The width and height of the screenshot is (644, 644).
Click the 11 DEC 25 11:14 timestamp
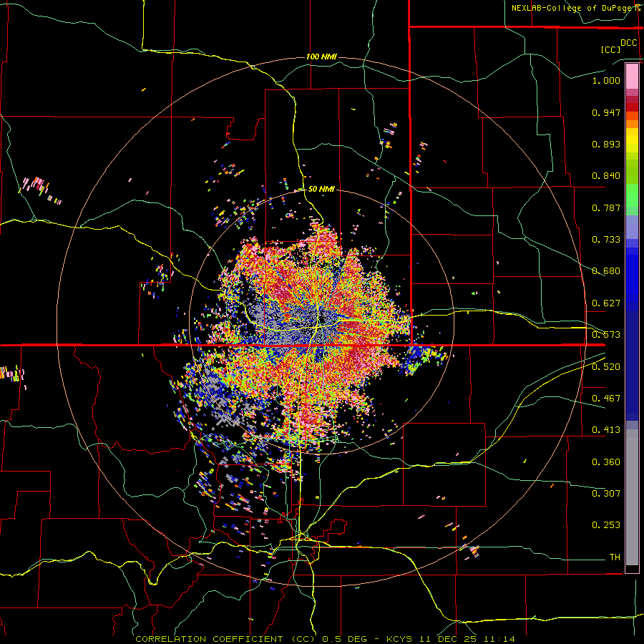pos(467,639)
